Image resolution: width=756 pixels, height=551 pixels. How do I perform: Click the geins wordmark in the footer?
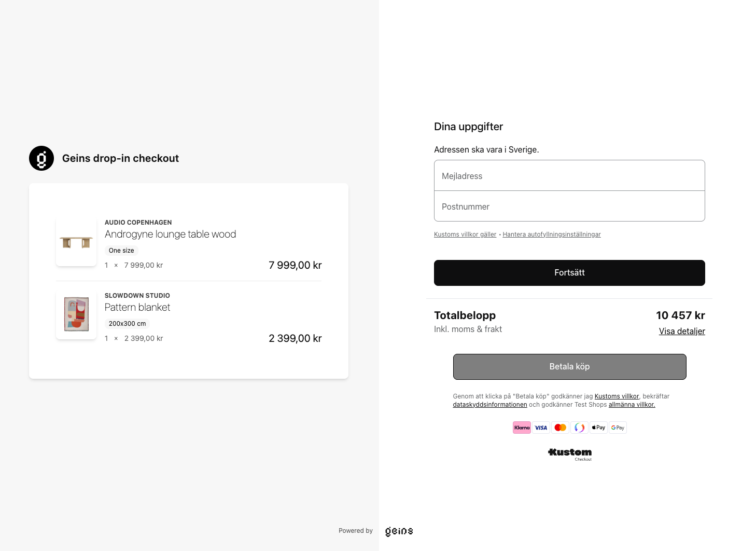(x=399, y=531)
